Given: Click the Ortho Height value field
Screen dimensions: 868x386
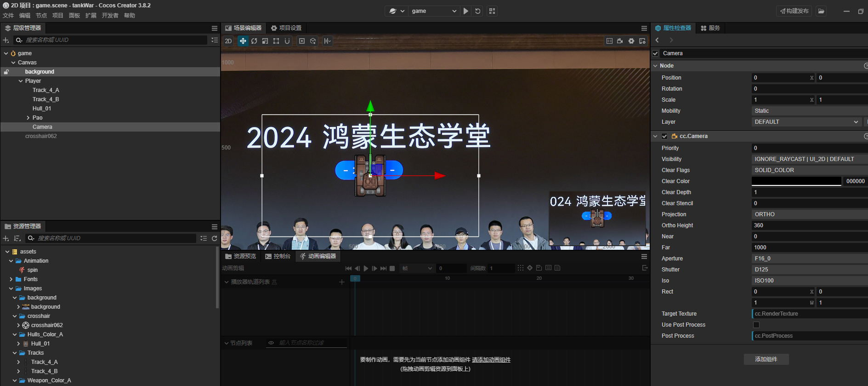Looking at the screenshot, I should tap(810, 225).
